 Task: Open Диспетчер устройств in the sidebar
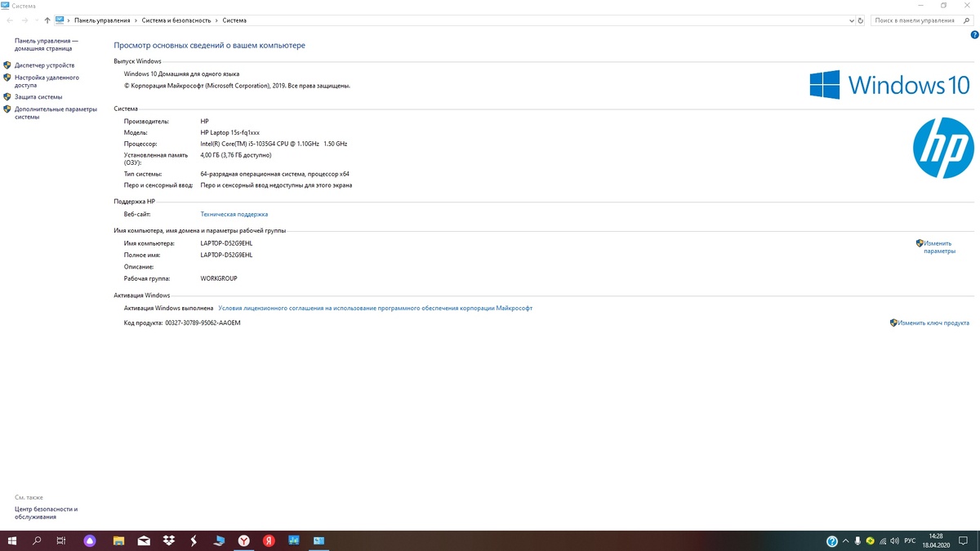pos(44,65)
